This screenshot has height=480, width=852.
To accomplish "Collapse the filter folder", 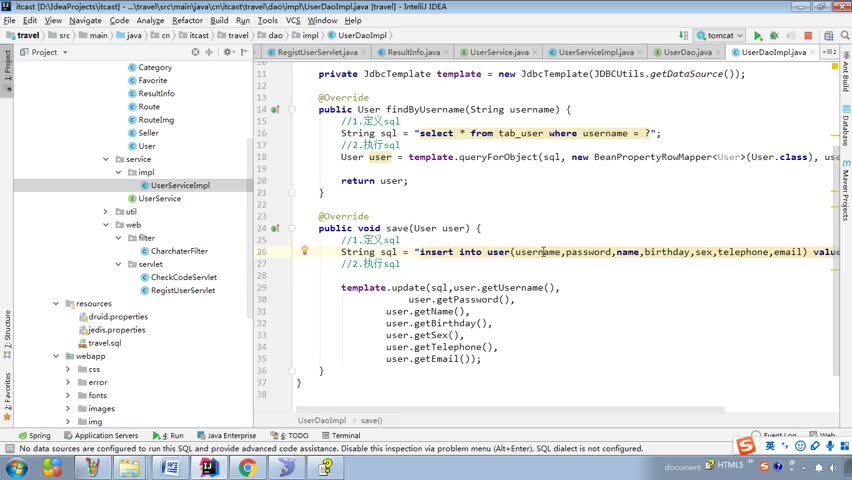I will click(118, 238).
